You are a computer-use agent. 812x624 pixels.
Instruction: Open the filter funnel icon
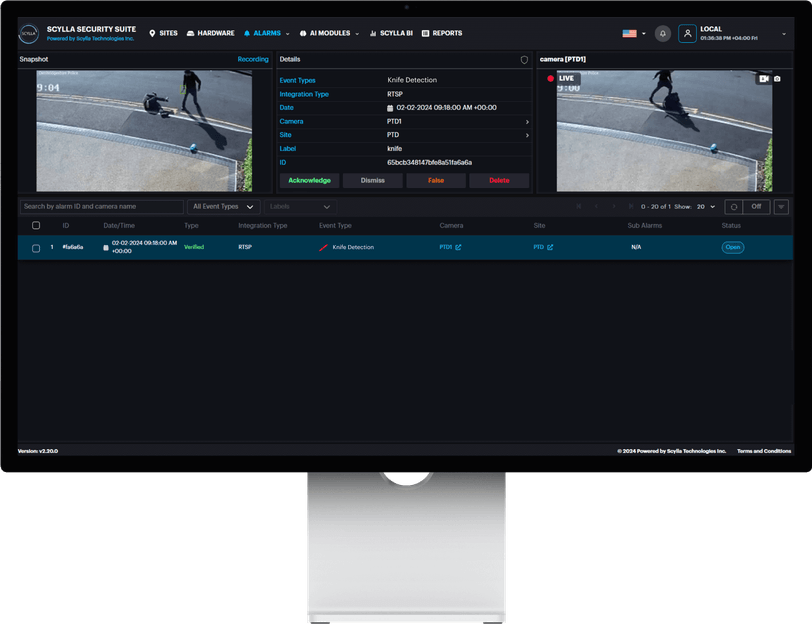781,207
